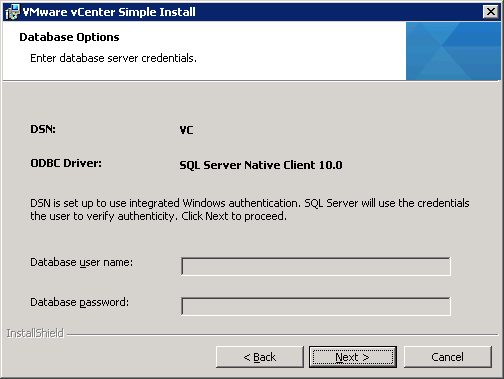
Task: Proceed by clicking Next
Action: coord(353,357)
